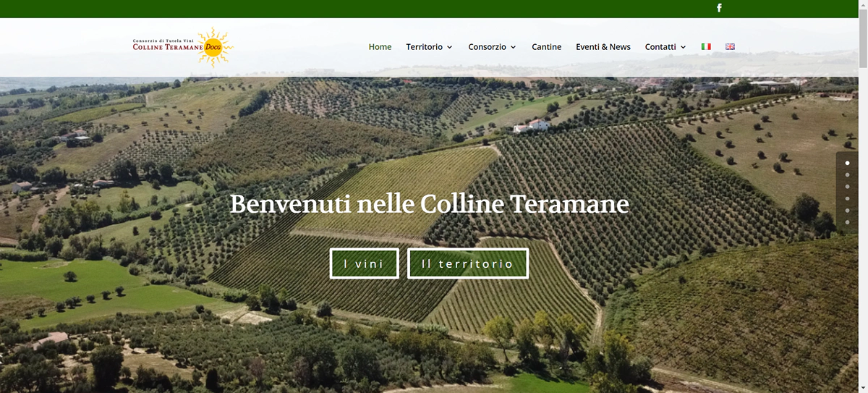Select the second side navigation dot
Image resolution: width=868 pixels, height=393 pixels.
pyautogui.click(x=847, y=175)
